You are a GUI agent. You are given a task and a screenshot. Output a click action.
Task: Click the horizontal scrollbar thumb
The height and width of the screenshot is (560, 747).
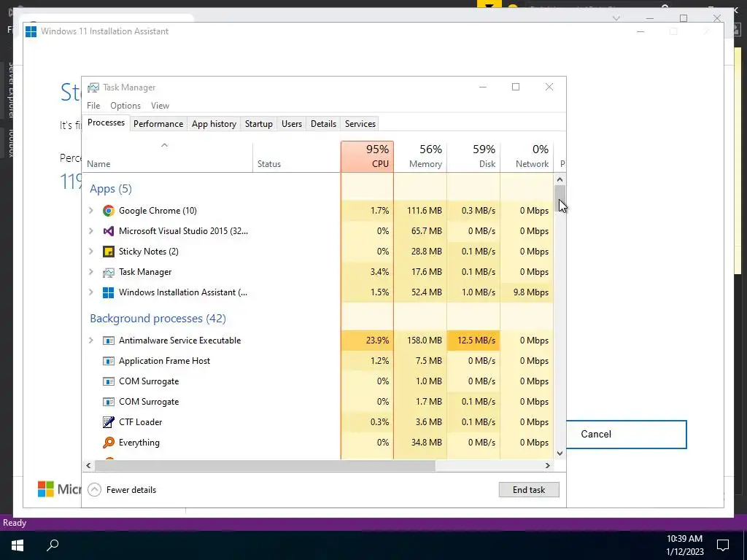pyautogui.click(x=265, y=465)
